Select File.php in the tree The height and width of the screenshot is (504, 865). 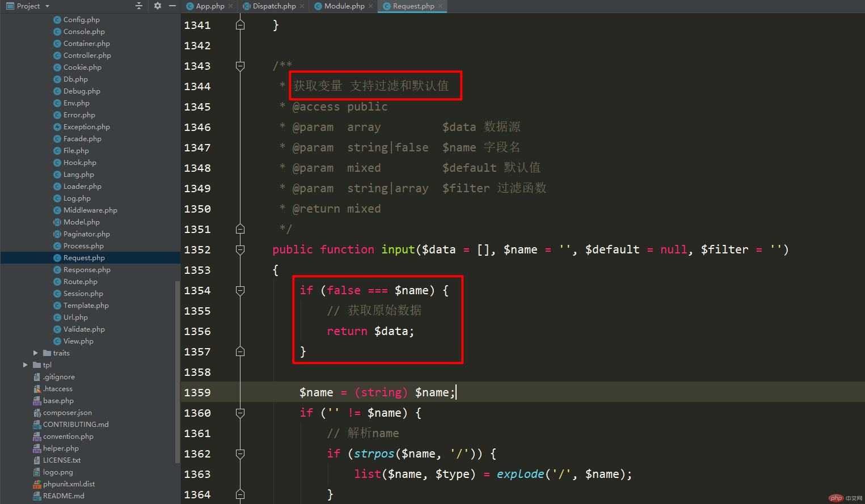[76, 151]
